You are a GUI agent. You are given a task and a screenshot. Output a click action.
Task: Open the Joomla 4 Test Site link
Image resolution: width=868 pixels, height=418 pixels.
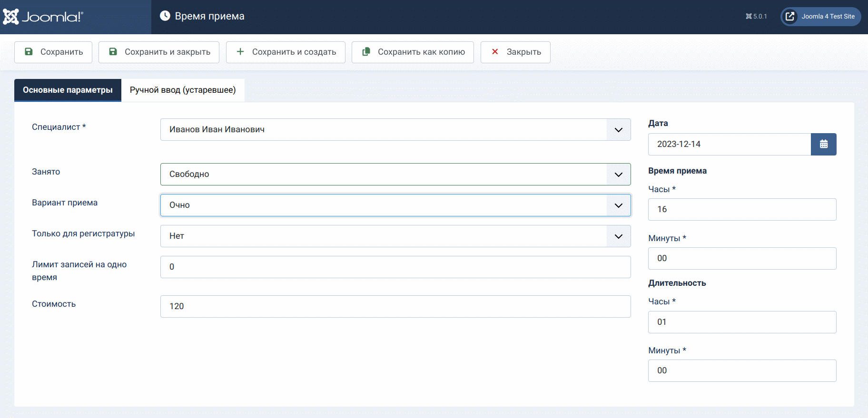820,16
